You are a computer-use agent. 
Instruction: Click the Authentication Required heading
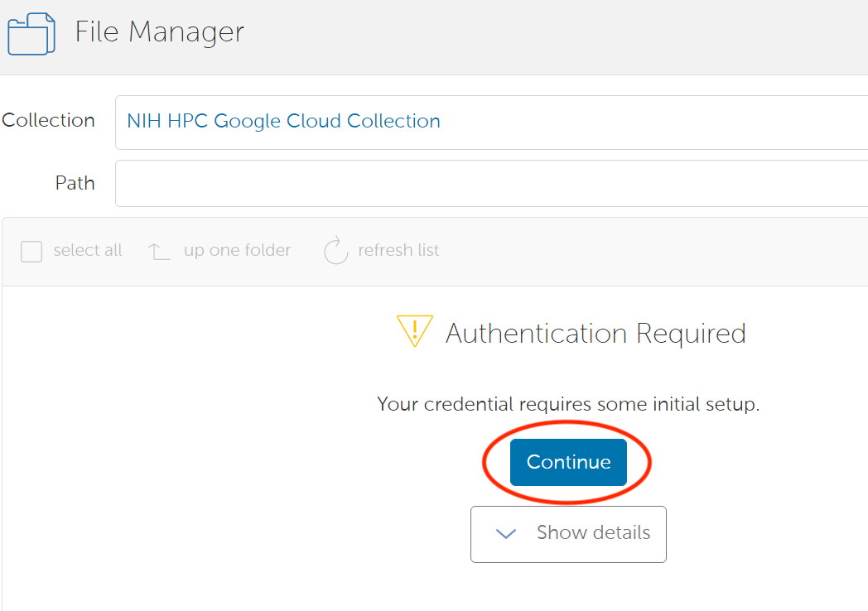(x=596, y=334)
